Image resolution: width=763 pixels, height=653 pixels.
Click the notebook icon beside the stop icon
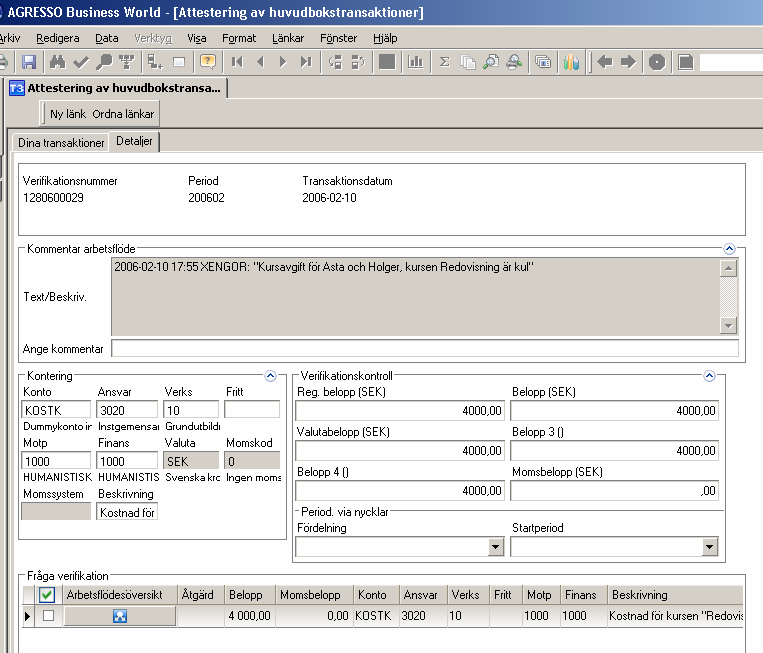[686, 62]
